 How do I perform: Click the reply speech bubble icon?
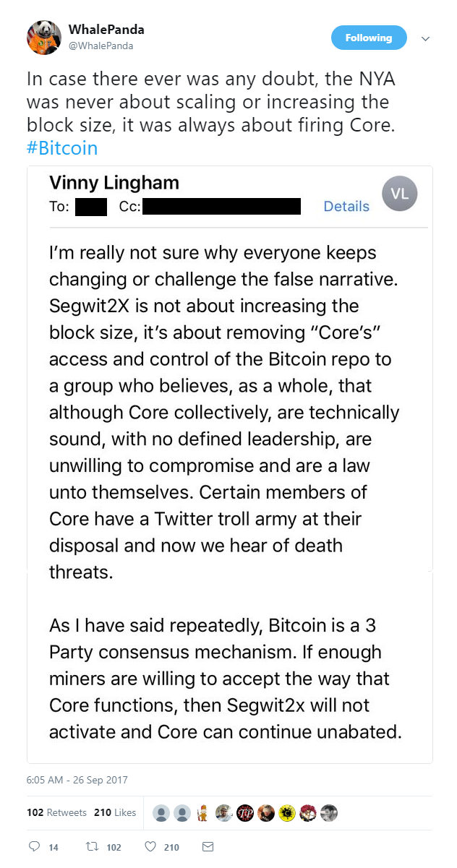pyautogui.click(x=34, y=846)
